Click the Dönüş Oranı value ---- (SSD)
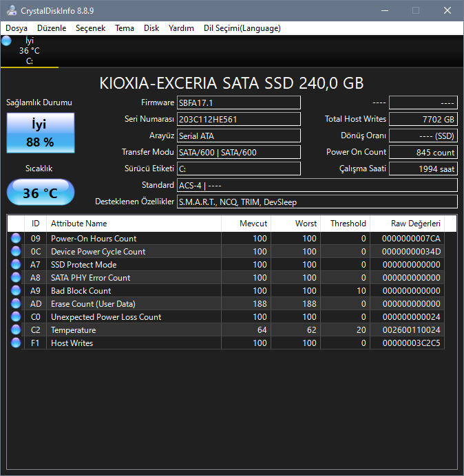 coord(423,136)
